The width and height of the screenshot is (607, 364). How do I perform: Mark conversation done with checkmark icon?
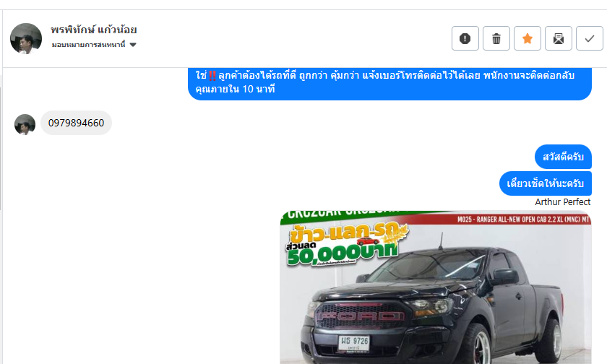589,38
